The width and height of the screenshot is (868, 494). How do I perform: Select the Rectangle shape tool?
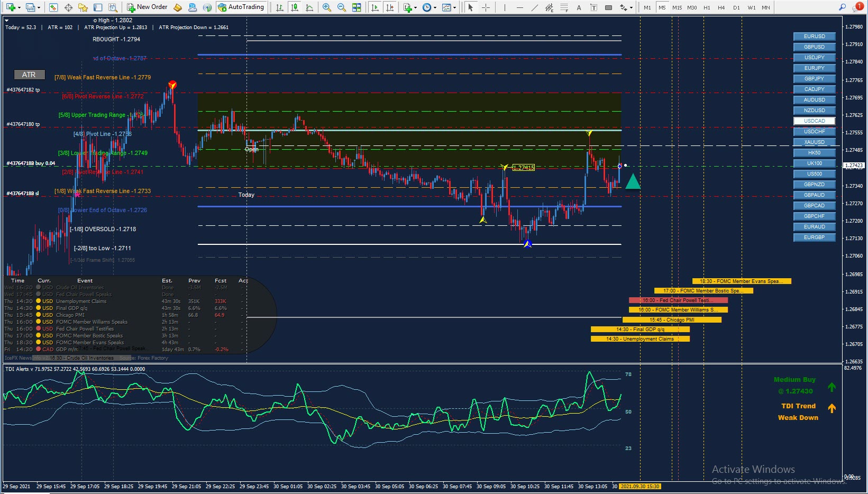pyautogui.click(x=608, y=7)
